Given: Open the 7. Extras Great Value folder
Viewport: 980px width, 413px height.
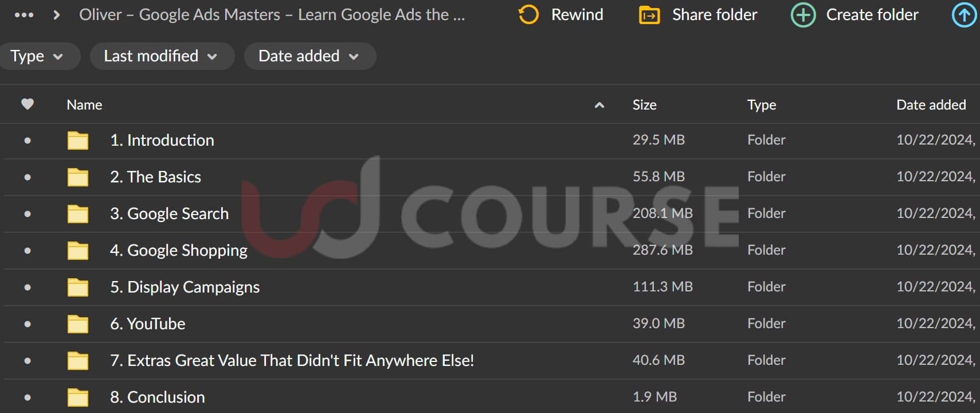Looking at the screenshot, I should [x=292, y=361].
